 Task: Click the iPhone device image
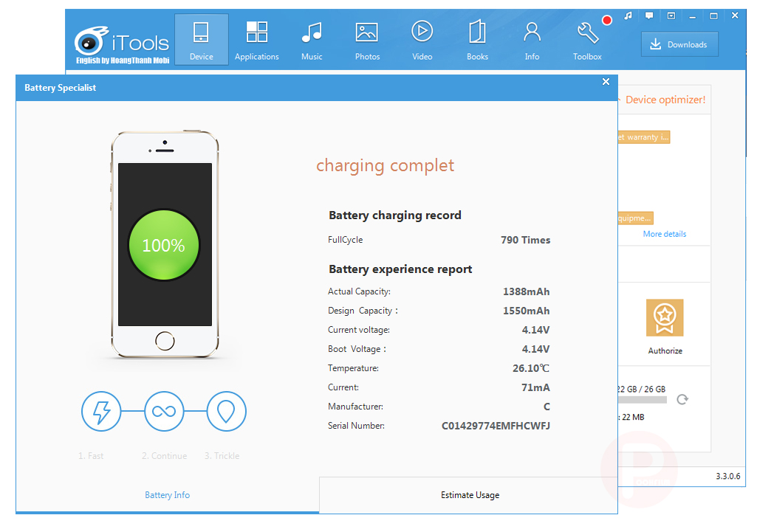(x=165, y=244)
